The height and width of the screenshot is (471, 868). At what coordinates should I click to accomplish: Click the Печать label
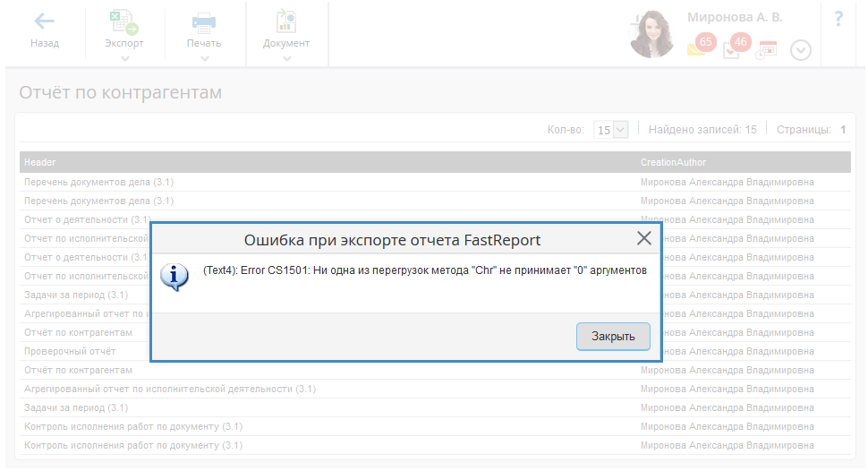point(204,43)
